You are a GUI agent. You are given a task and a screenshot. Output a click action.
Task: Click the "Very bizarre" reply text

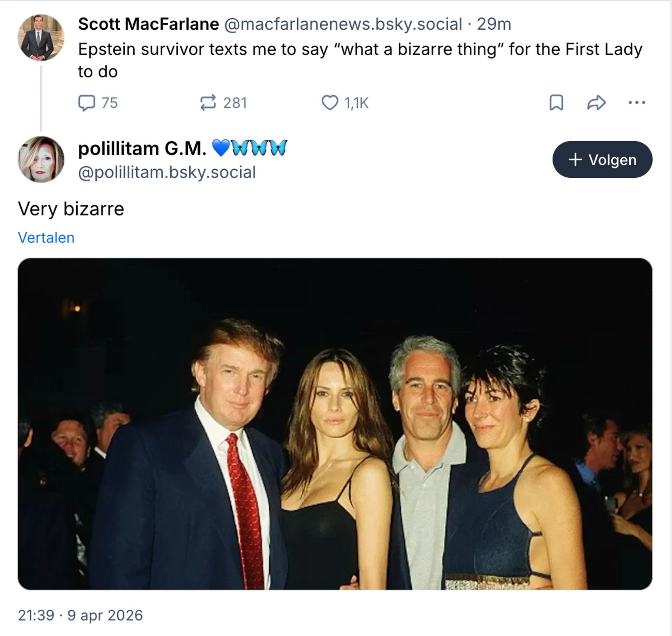click(x=71, y=209)
